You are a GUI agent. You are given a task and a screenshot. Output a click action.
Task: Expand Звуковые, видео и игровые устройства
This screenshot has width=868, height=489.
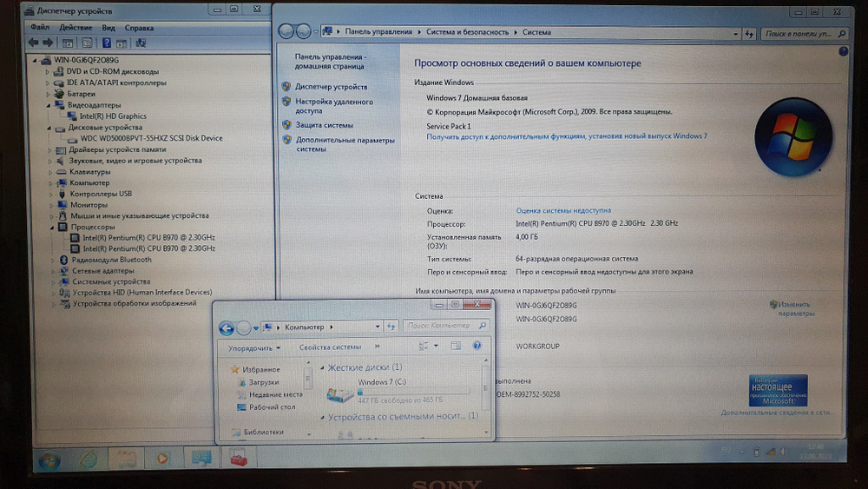tap(49, 161)
